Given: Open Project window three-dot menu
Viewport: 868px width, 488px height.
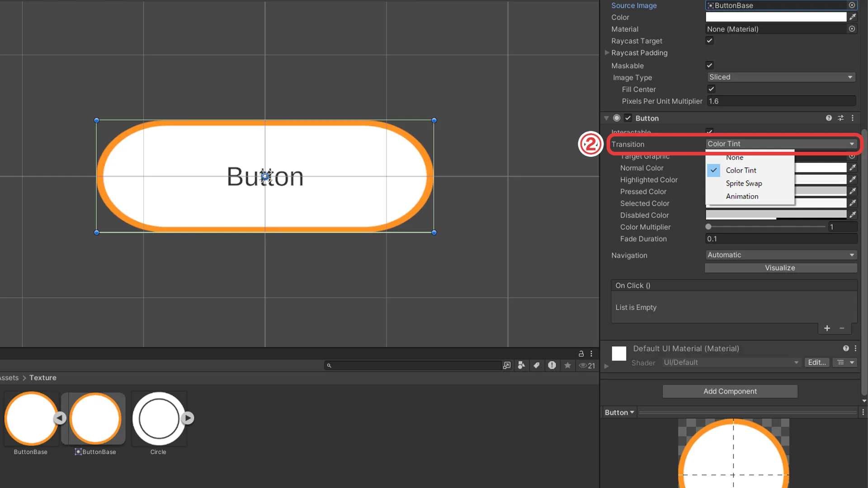Looking at the screenshot, I should pos(591,354).
